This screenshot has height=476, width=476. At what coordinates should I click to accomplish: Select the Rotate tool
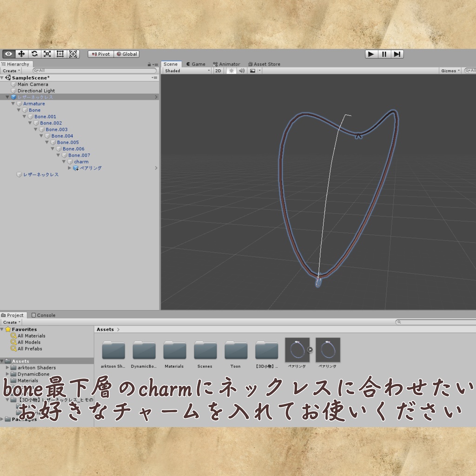pos(34,54)
